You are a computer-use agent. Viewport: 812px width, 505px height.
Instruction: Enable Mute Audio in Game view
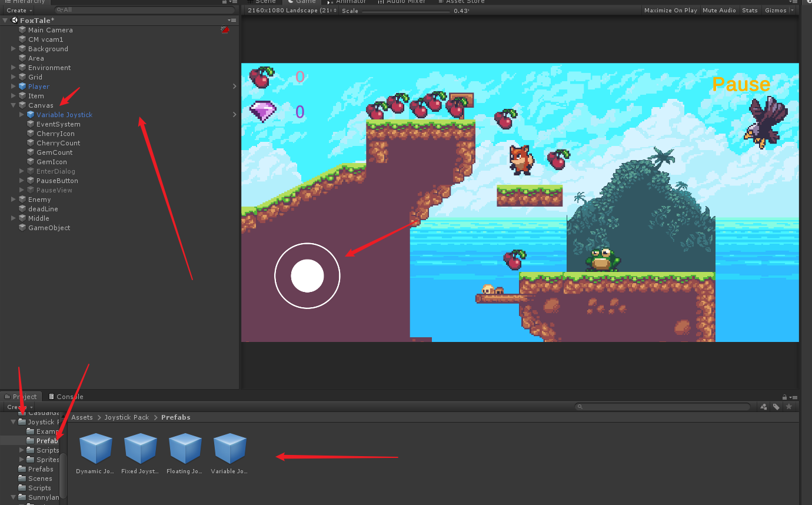719,10
